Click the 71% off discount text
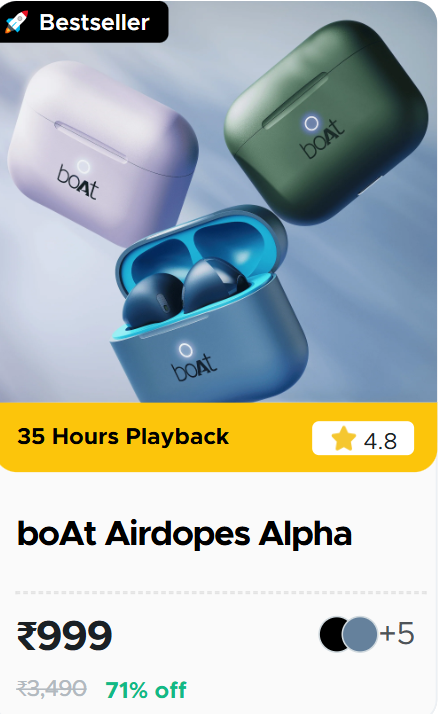 pos(146,689)
